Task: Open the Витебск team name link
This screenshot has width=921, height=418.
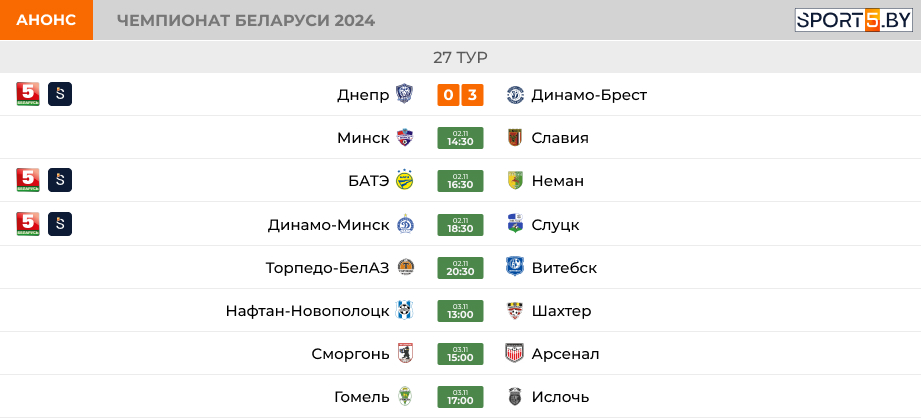Action: (x=564, y=268)
